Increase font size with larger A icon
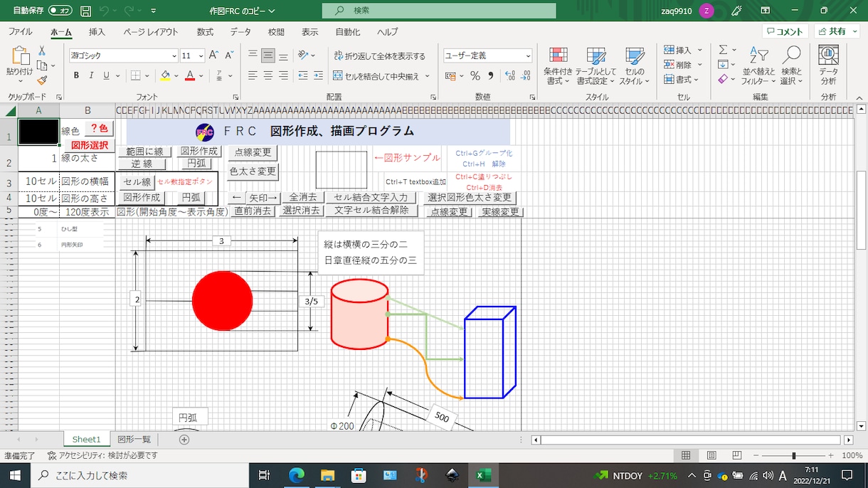 [x=214, y=55]
